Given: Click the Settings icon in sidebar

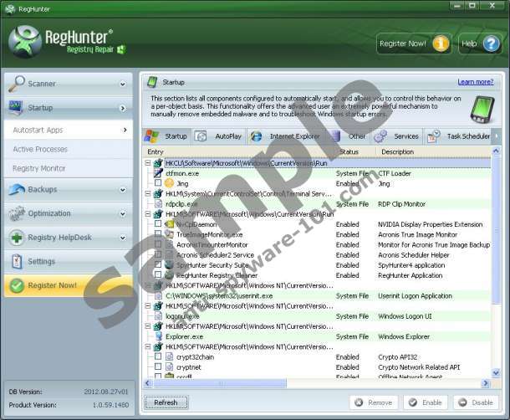Looking at the screenshot, I should point(17,261).
